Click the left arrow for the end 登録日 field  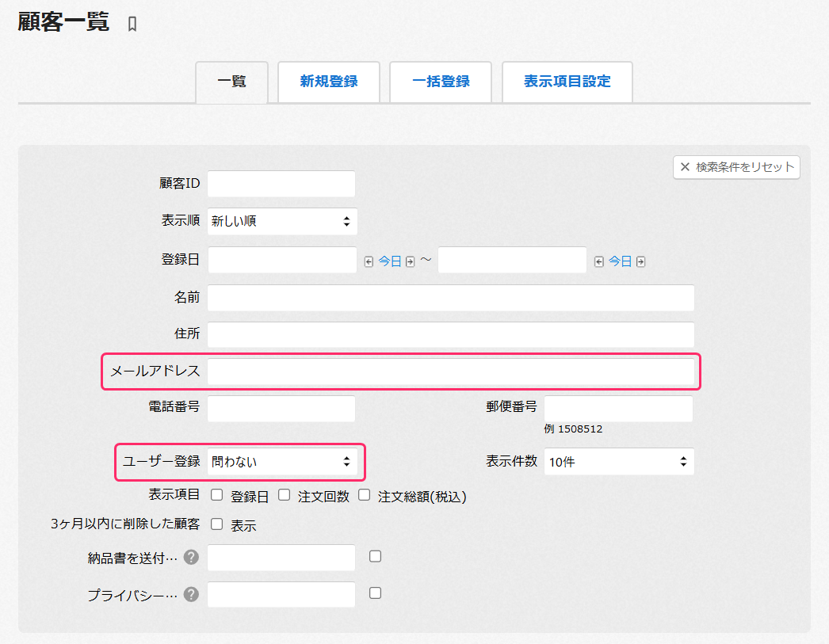(x=599, y=261)
